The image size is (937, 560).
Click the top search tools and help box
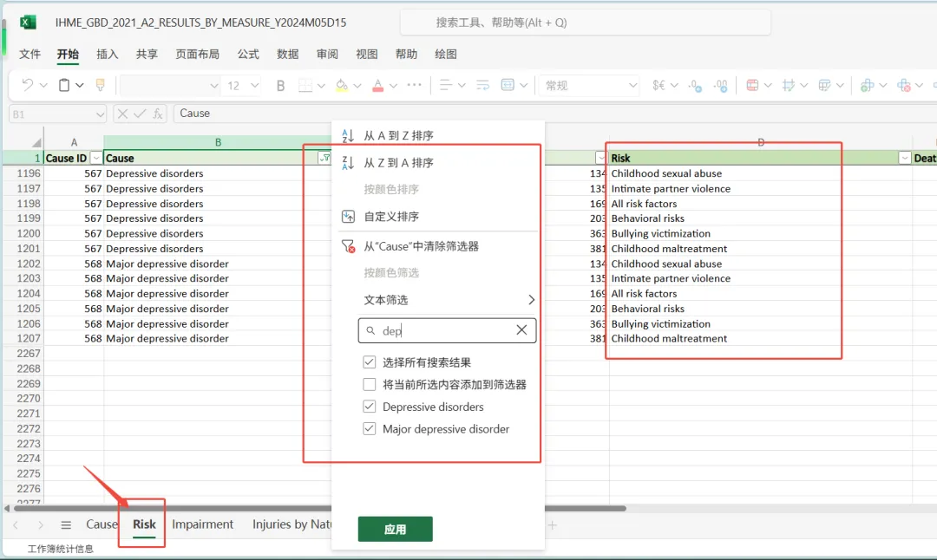(x=586, y=23)
